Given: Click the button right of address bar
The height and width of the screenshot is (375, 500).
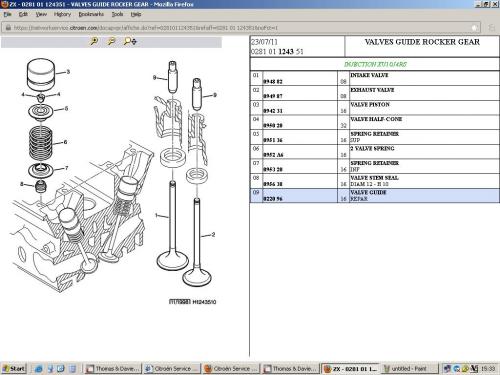Looking at the screenshot, I should [491, 28].
